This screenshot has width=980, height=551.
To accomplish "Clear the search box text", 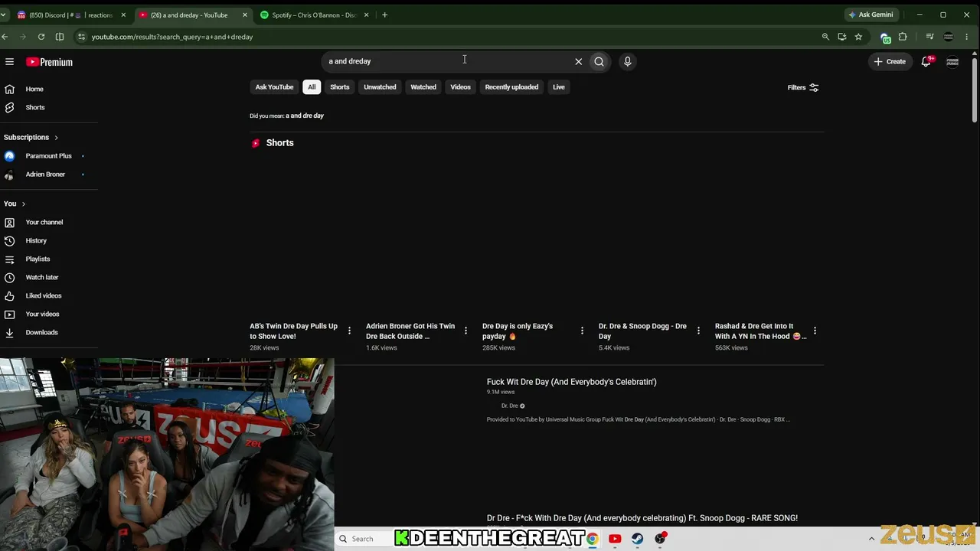I will (579, 61).
